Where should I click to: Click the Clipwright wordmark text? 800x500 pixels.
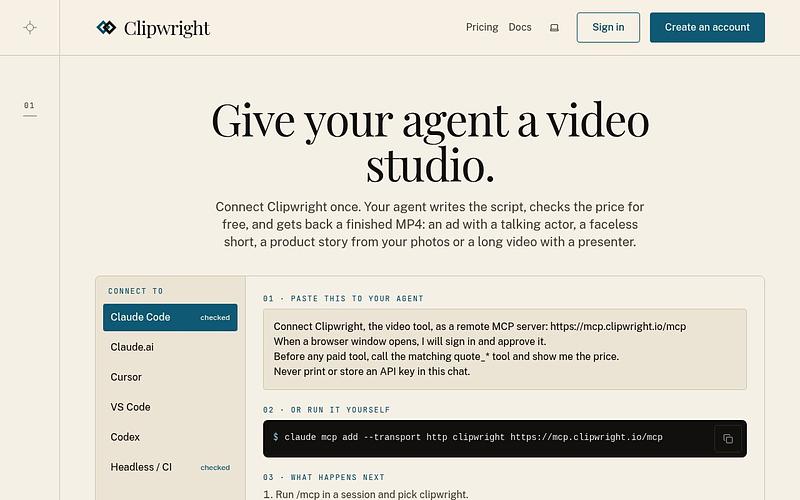166,29
